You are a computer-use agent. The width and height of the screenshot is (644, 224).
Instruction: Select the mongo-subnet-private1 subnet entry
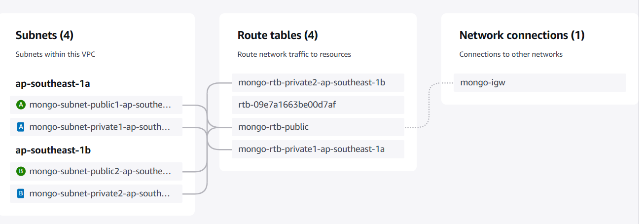tap(96, 127)
